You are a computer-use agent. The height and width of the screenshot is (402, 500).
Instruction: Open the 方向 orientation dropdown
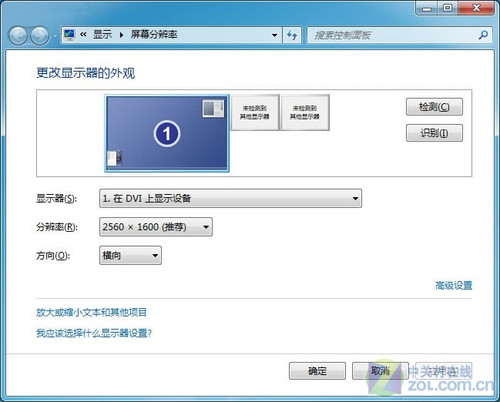pyautogui.click(x=130, y=255)
